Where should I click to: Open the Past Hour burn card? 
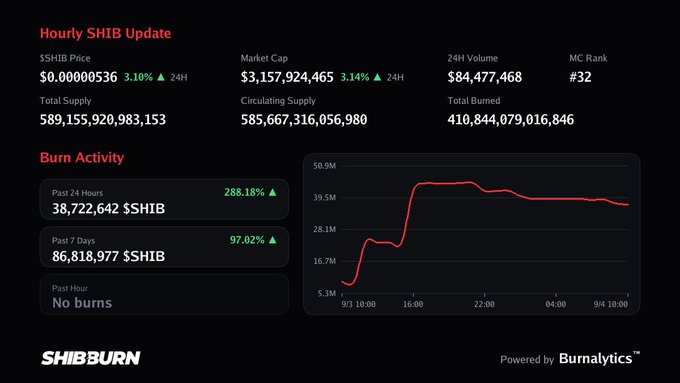click(164, 295)
